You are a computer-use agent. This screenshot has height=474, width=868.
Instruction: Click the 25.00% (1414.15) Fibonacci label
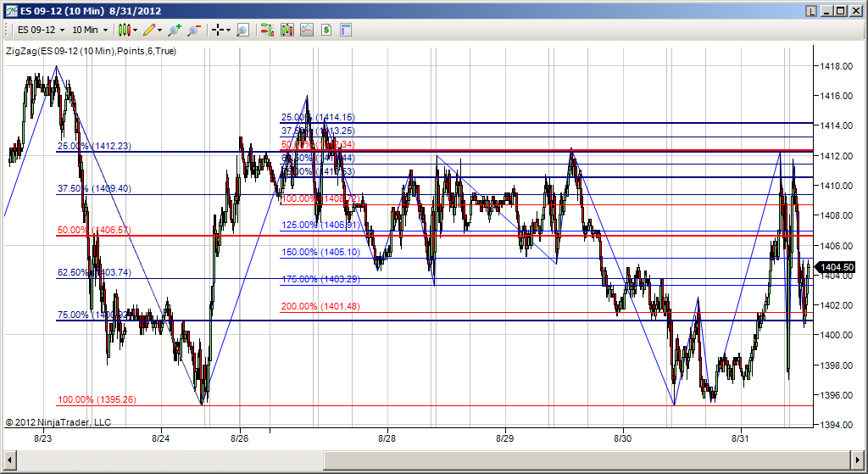click(x=319, y=117)
